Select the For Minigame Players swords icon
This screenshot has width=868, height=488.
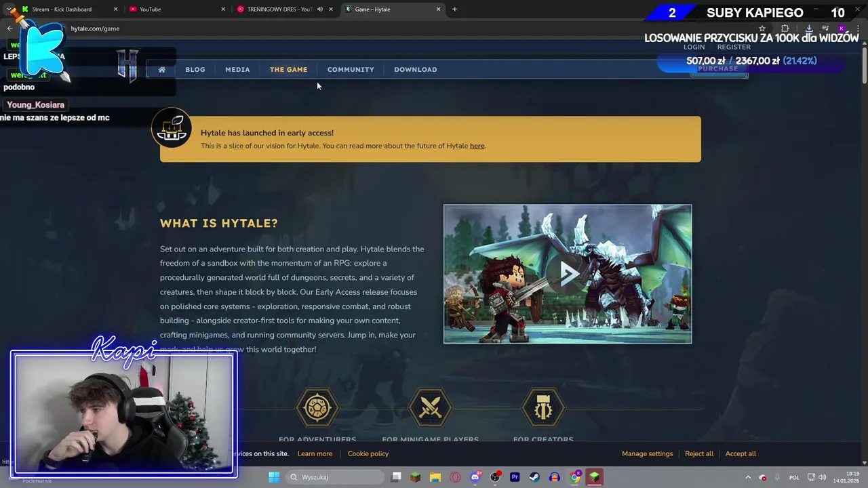(x=430, y=408)
